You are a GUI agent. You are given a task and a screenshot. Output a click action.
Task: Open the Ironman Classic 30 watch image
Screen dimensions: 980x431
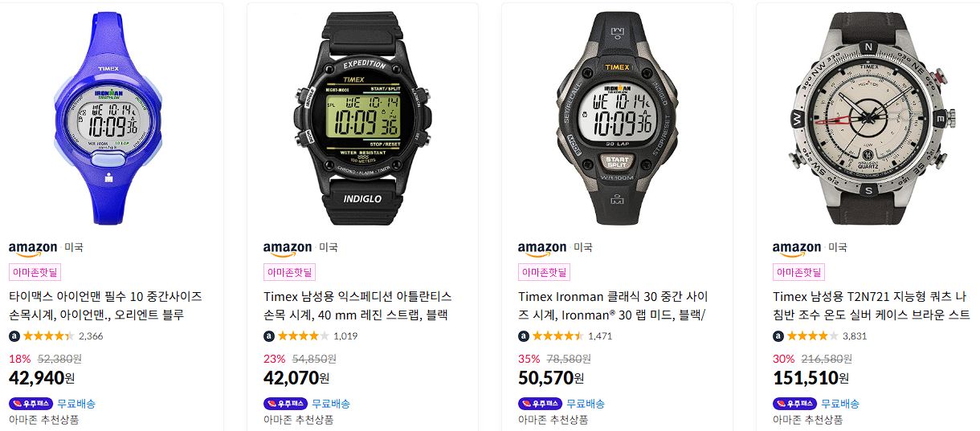click(617, 116)
